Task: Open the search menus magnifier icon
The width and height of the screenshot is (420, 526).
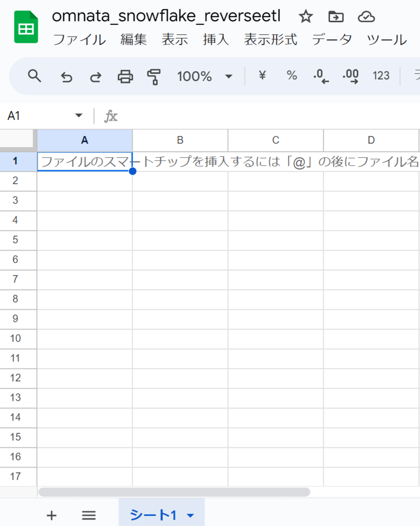Action: (x=34, y=76)
